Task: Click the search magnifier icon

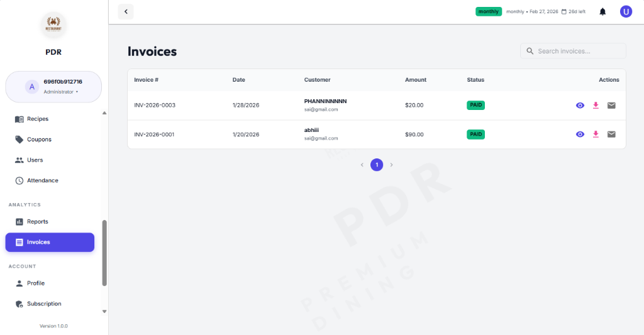Action: [x=530, y=51]
